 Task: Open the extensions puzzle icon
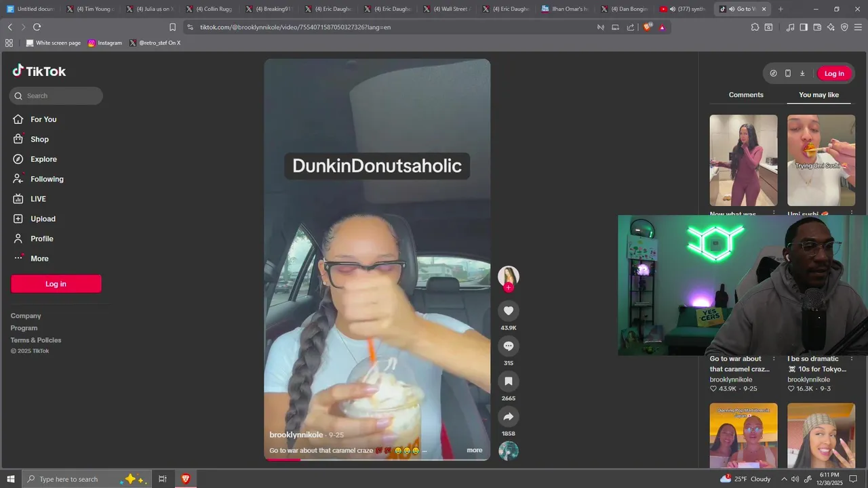(755, 27)
